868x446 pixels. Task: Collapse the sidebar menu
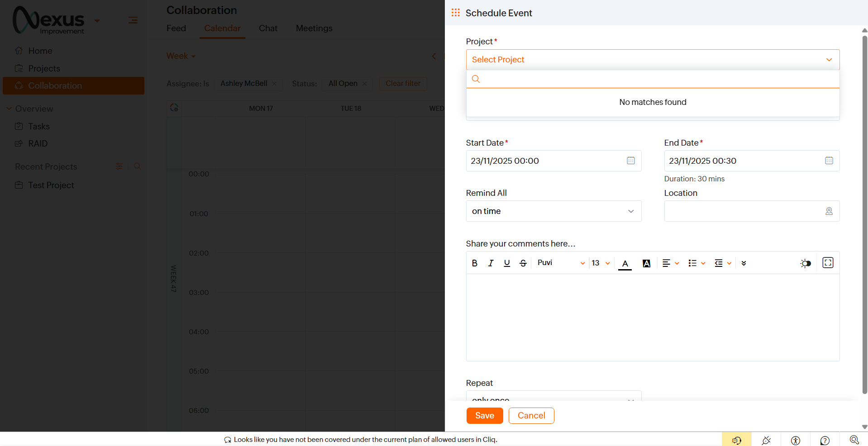pos(133,20)
